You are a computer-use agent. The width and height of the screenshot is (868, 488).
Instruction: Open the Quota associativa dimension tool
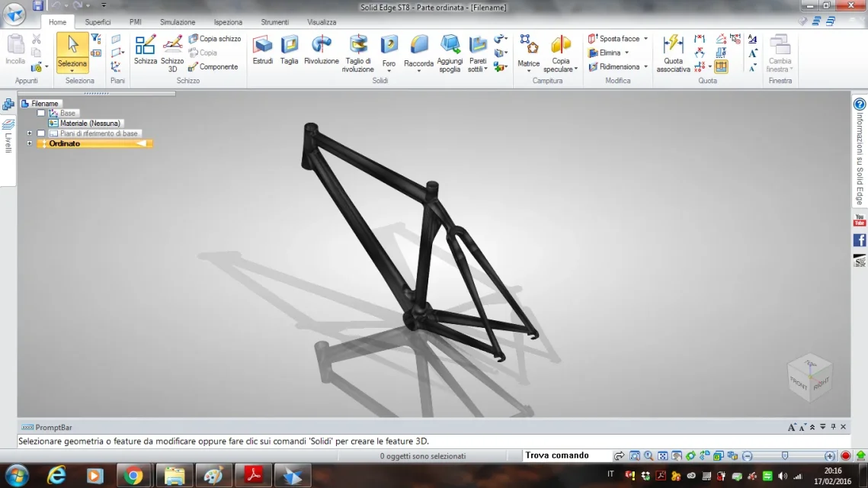click(673, 53)
